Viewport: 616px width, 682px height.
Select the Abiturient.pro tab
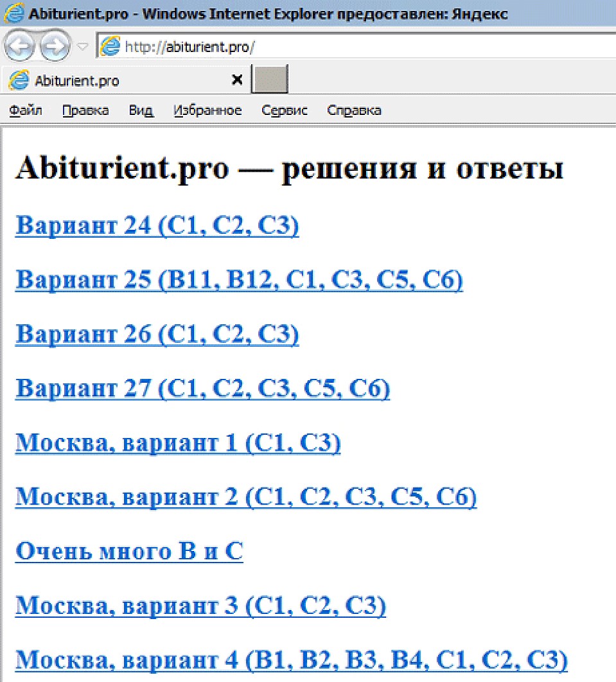[x=125, y=80]
